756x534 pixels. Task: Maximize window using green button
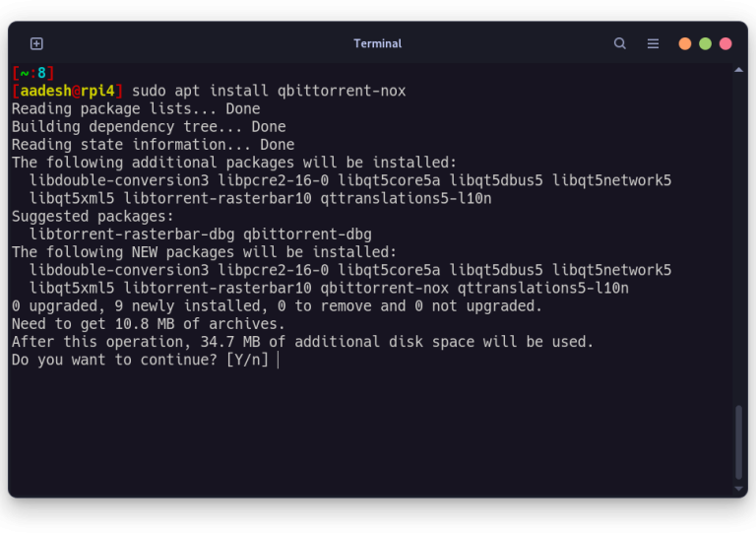(705, 44)
